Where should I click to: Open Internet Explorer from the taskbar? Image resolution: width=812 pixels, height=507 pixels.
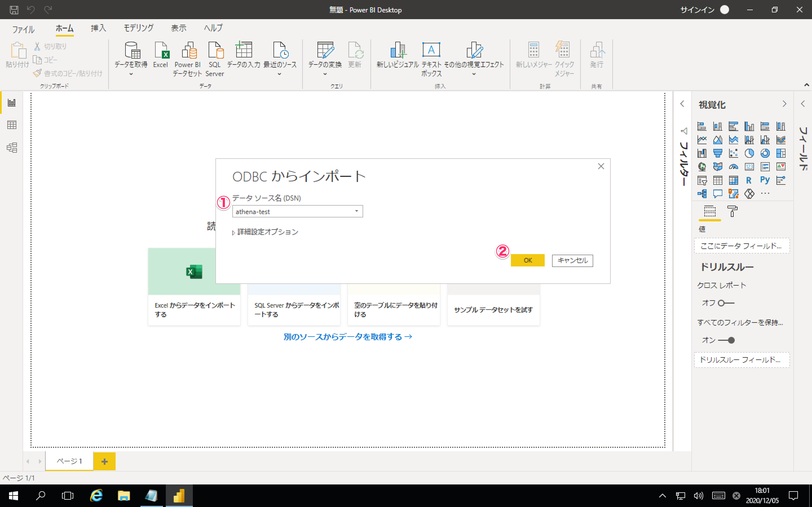point(96,496)
